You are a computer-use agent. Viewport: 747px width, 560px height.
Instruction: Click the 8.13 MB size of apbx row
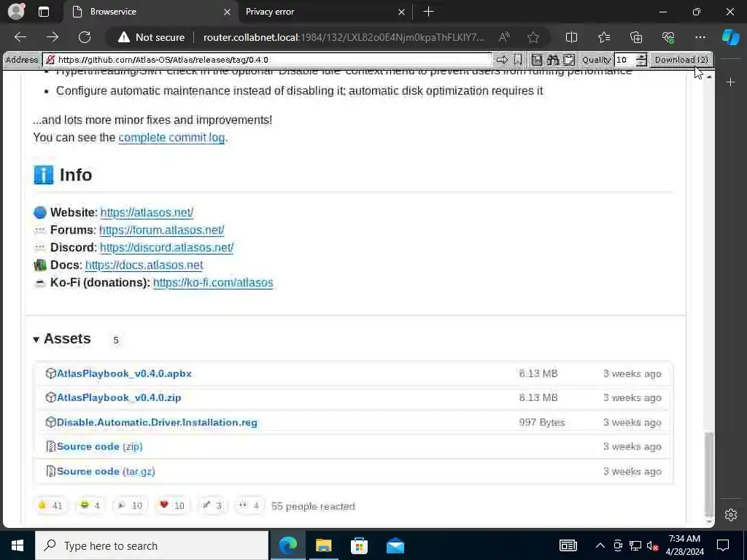(538, 373)
